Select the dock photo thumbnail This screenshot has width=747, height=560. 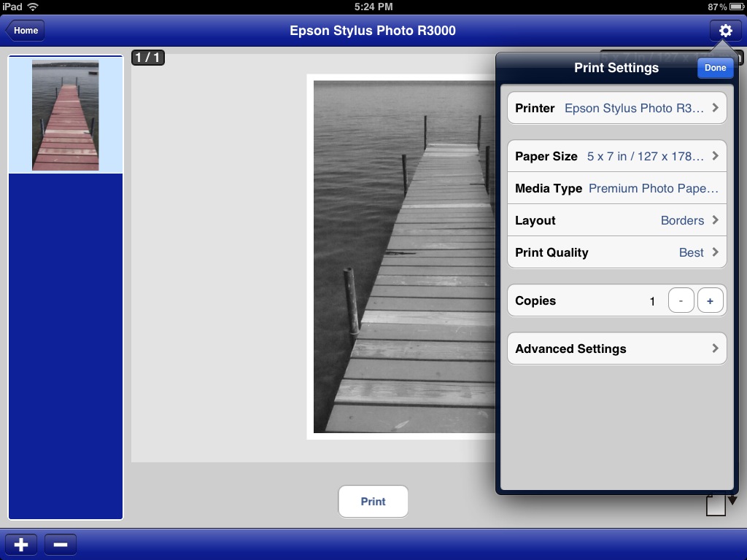pos(65,115)
